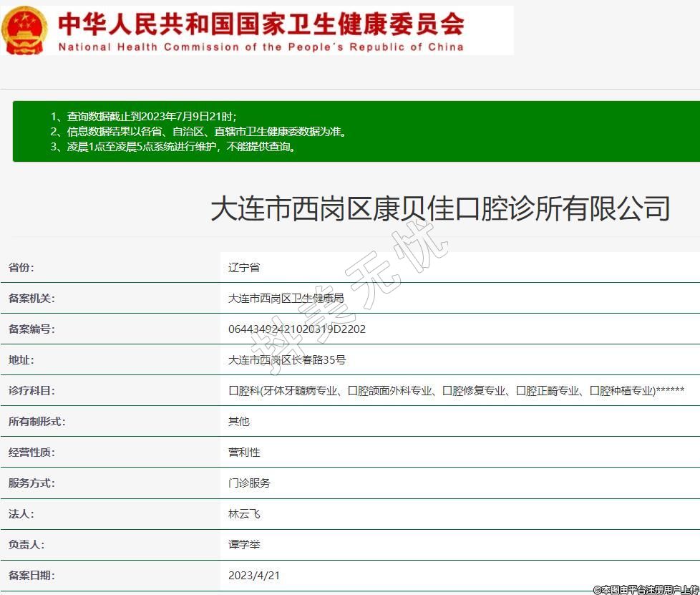This screenshot has height=595, width=700.
Task: Click the clinic name heading 大连市西岗区康贝佳口腔诊所有限公司
Action: pyautogui.click(x=439, y=208)
